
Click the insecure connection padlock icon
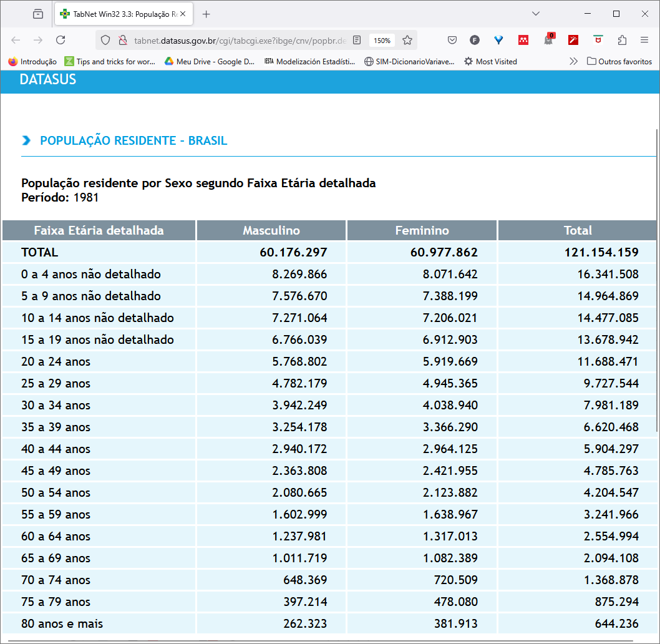tap(122, 40)
